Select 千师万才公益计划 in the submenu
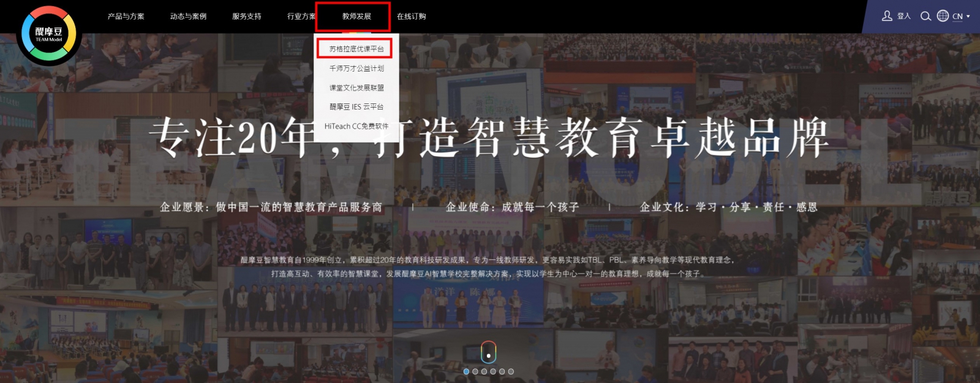980x383 pixels. [356, 69]
